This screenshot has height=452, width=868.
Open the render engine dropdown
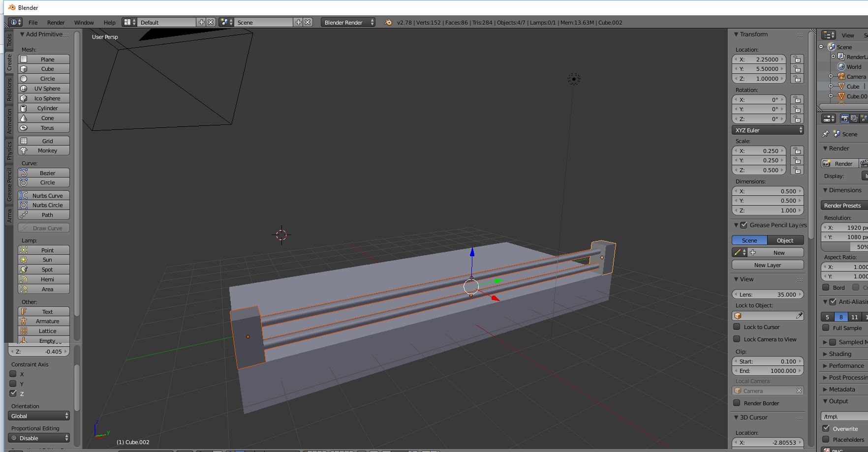[348, 22]
